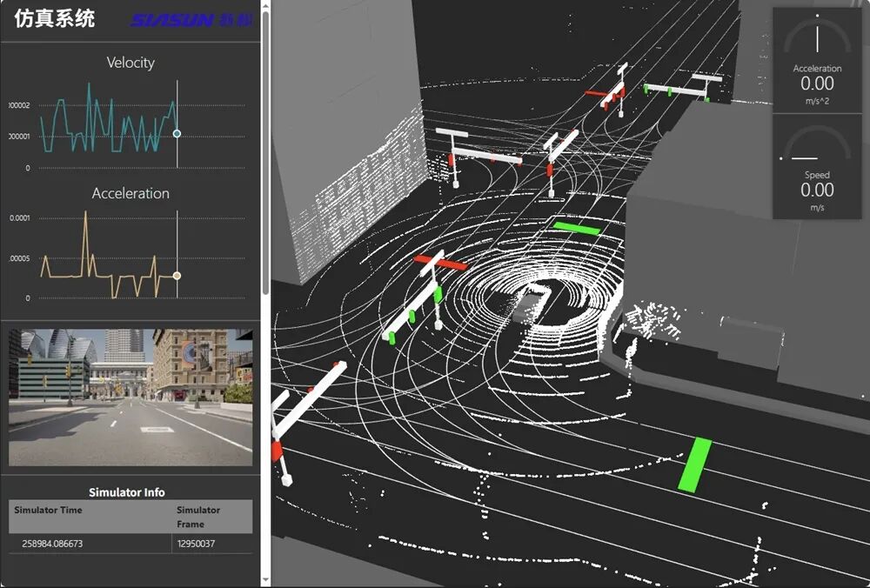Viewport: 870px width, 588px height.
Task: Click the Acceleration gauge widget
Action: (817, 59)
